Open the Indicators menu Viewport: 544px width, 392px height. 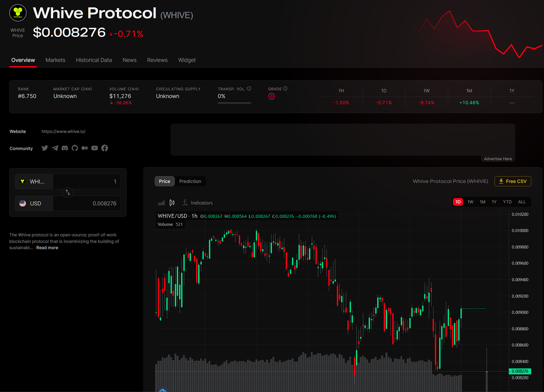click(x=197, y=203)
